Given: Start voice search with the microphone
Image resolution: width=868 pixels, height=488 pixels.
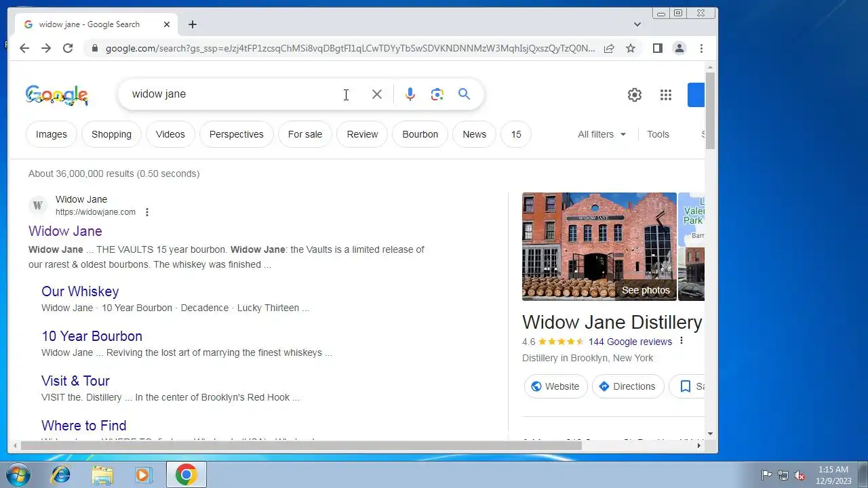Looking at the screenshot, I should (410, 94).
